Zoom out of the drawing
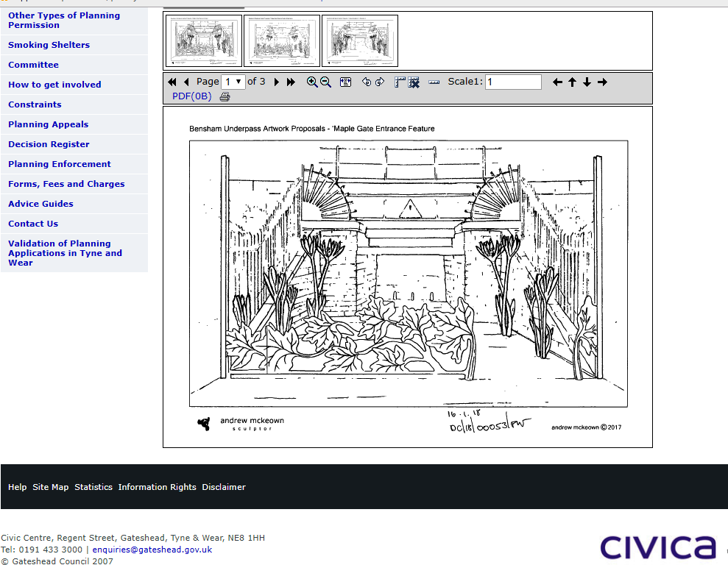This screenshot has height=565, width=728. 325,82
